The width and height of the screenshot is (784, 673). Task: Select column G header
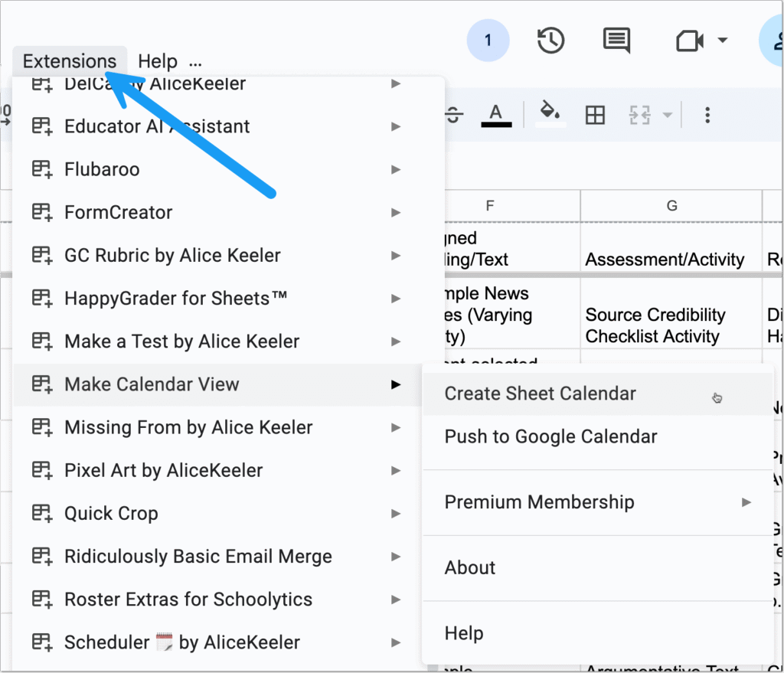click(671, 204)
